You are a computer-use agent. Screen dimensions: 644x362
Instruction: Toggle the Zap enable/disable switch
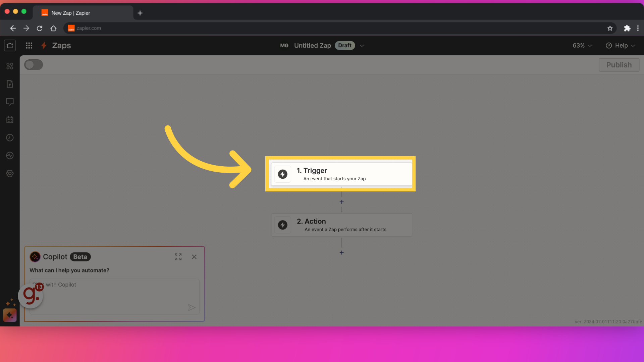coord(34,65)
